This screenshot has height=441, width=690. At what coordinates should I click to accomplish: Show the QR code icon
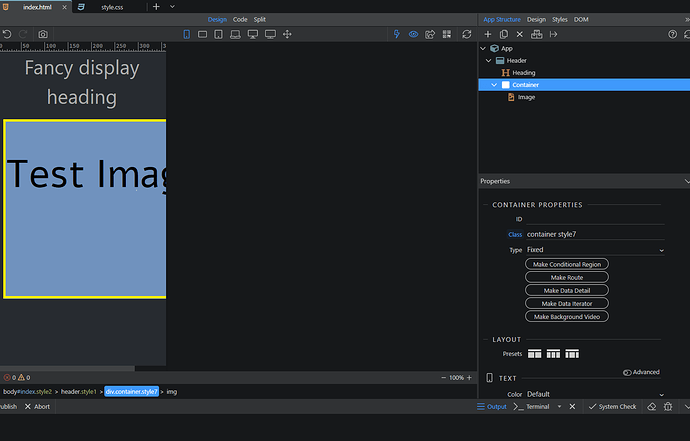[447, 34]
